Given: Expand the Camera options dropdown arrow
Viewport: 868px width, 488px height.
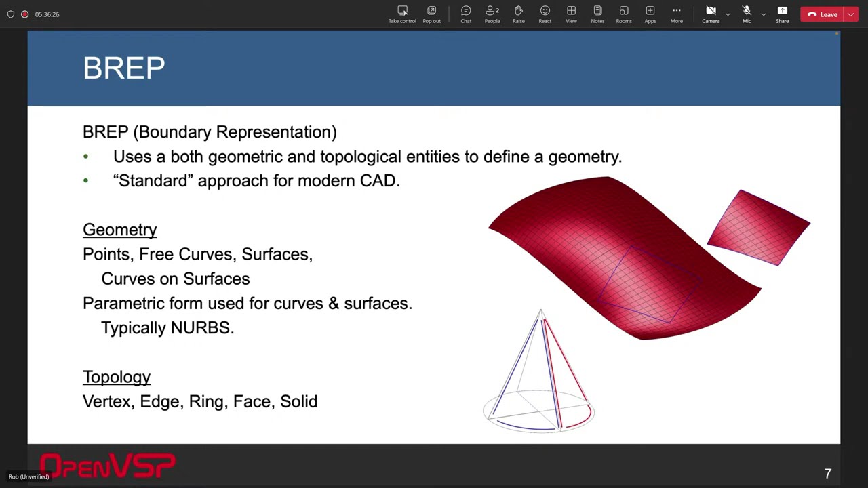Looking at the screenshot, I should coord(728,14).
